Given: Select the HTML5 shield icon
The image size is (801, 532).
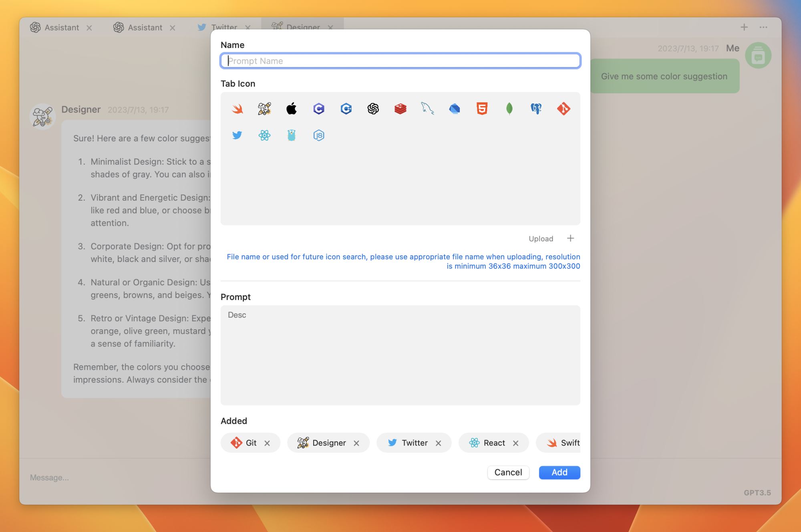Looking at the screenshot, I should (482, 109).
